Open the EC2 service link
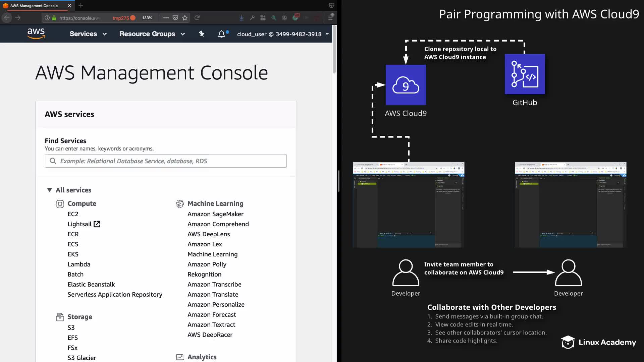This screenshot has width=644, height=362. [x=73, y=214]
